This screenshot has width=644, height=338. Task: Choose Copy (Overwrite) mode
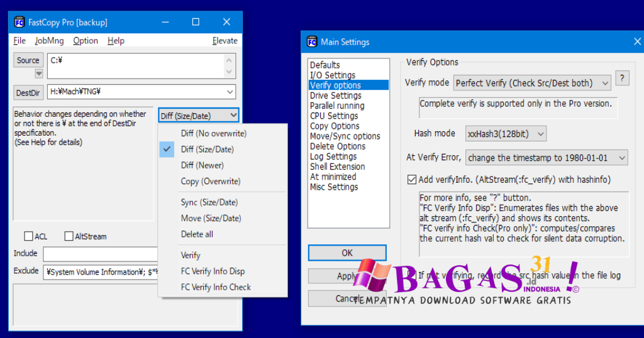(x=211, y=182)
